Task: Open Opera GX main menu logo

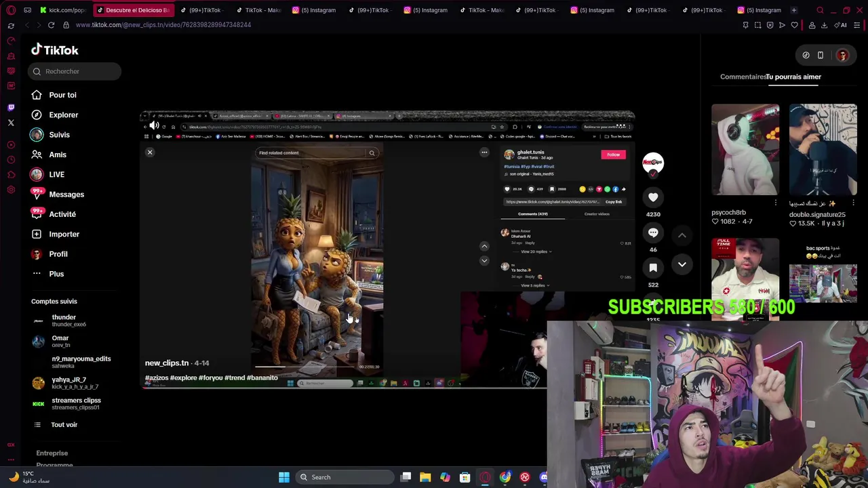Action: click(x=11, y=10)
